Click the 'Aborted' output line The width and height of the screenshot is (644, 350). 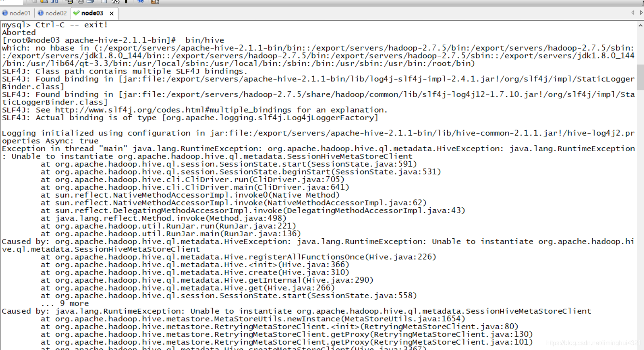pyautogui.click(x=19, y=32)
